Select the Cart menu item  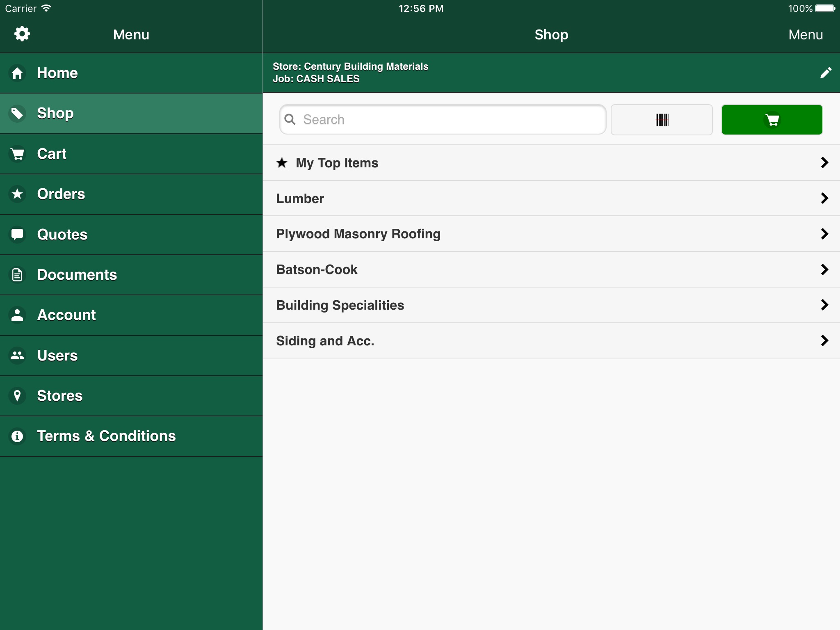(52, 154)
